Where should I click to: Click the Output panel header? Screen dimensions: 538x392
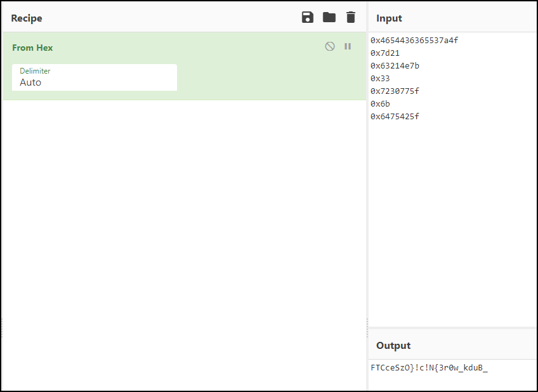click(x=393, y=346)
